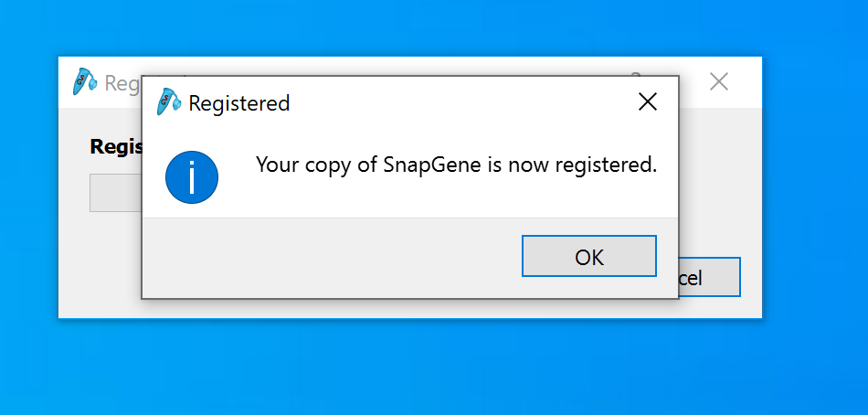This screenshot has height=415, width=868.
Task: Click the white area below the information icon
Action: point(191,210)
